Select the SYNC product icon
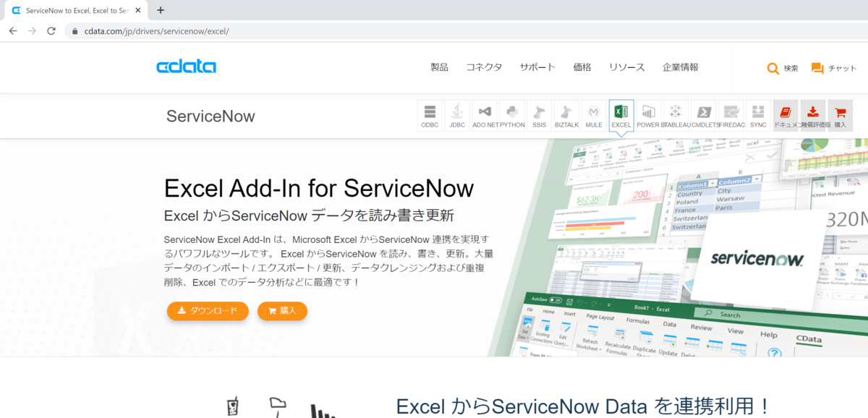The image size is (868, 418). (757, 114)
